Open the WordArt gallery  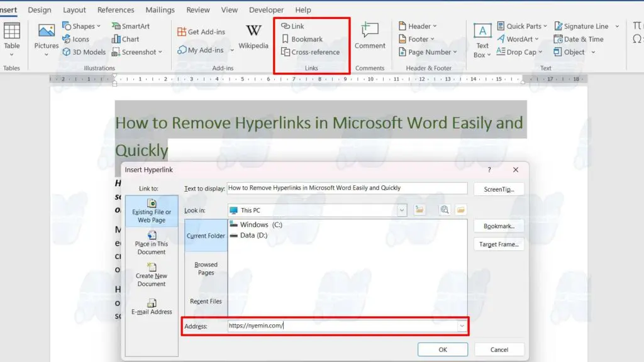(518, 39)
